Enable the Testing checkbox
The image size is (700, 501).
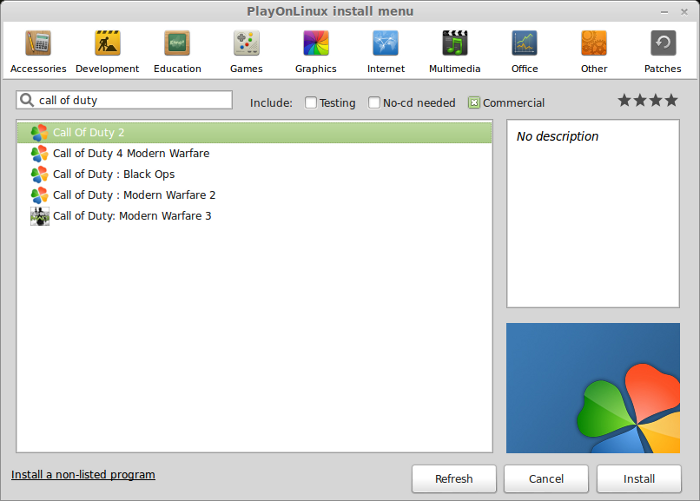point(311,103)
